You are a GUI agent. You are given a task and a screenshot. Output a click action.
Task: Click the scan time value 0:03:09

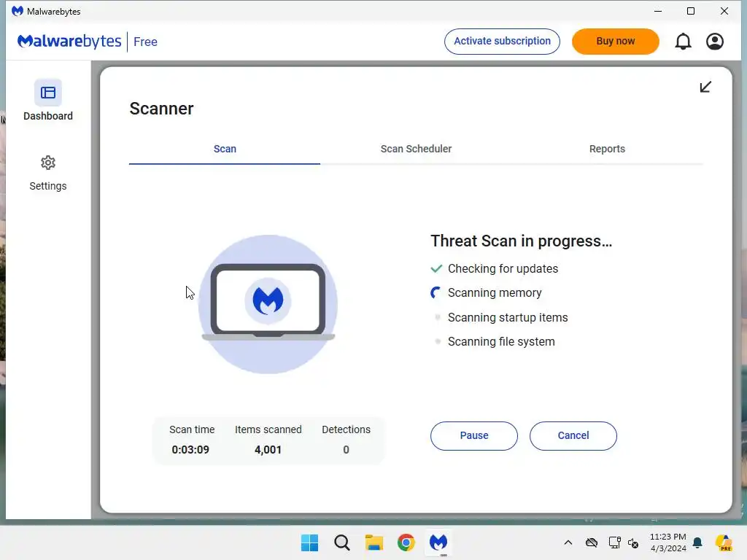[x=190, y=449]
